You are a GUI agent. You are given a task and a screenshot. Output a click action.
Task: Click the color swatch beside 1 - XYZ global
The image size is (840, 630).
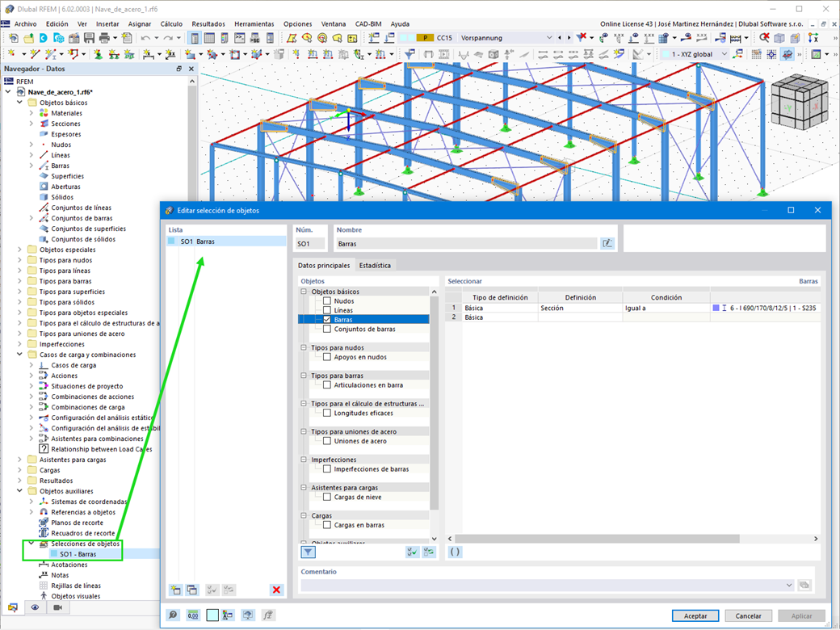point(666,54)
